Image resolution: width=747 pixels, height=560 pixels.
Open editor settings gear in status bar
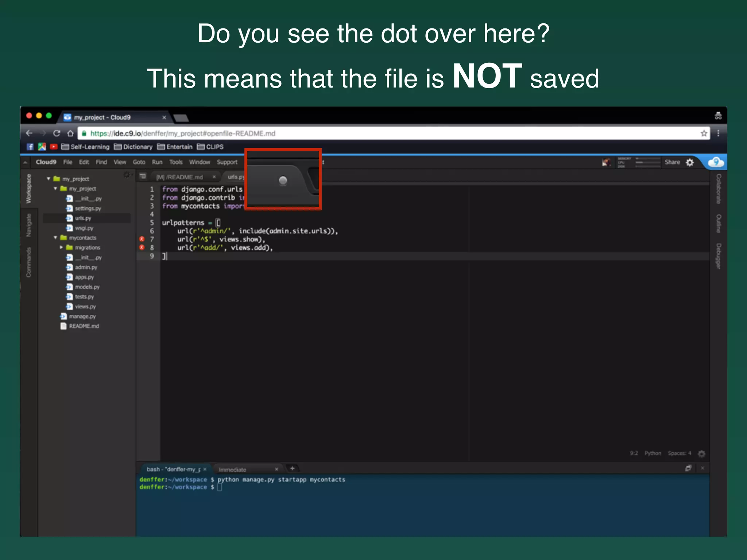701,454
